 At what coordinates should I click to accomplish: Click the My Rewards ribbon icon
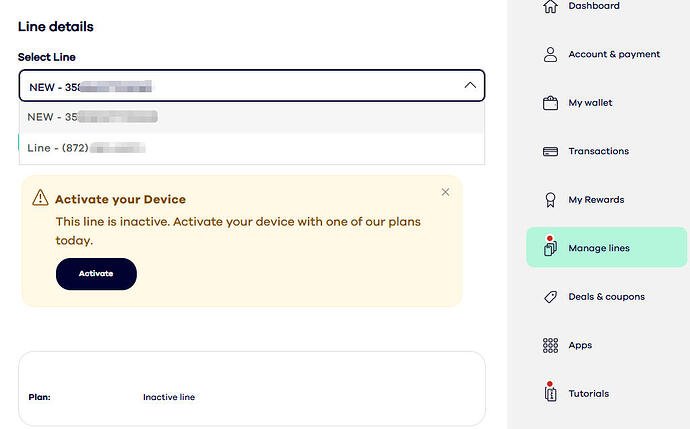550,200
